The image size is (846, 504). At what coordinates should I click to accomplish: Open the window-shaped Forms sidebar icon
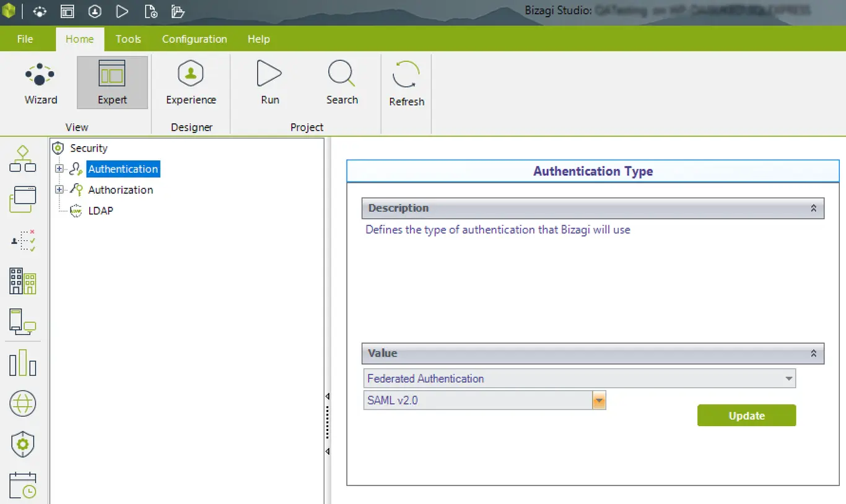23,199
